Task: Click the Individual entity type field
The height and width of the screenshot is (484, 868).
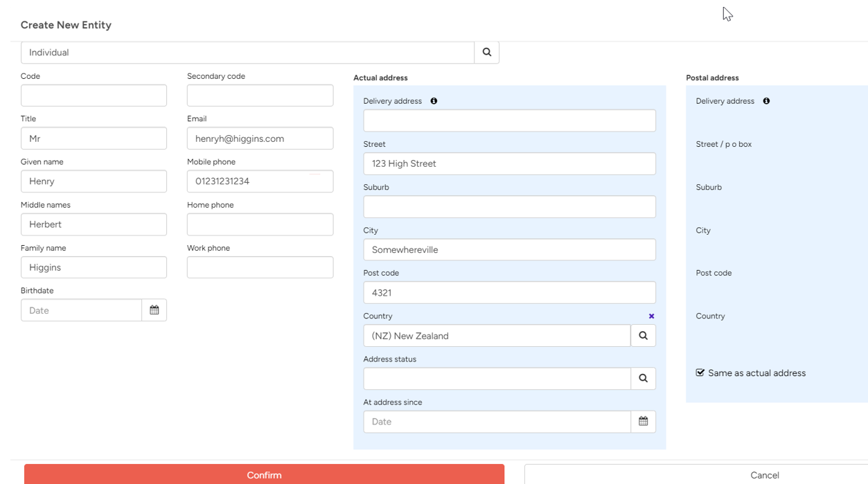Action: click(x=247, y=53)
